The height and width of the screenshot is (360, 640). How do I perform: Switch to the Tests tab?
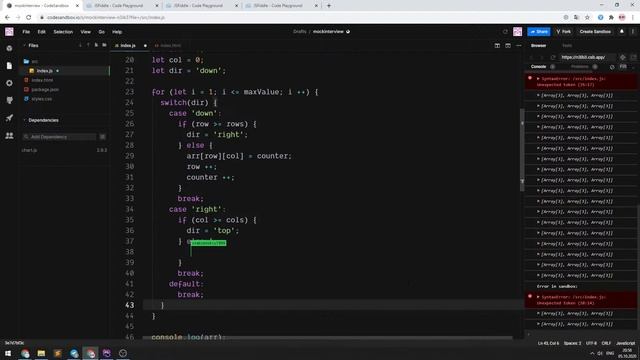(x=567, y=46)
